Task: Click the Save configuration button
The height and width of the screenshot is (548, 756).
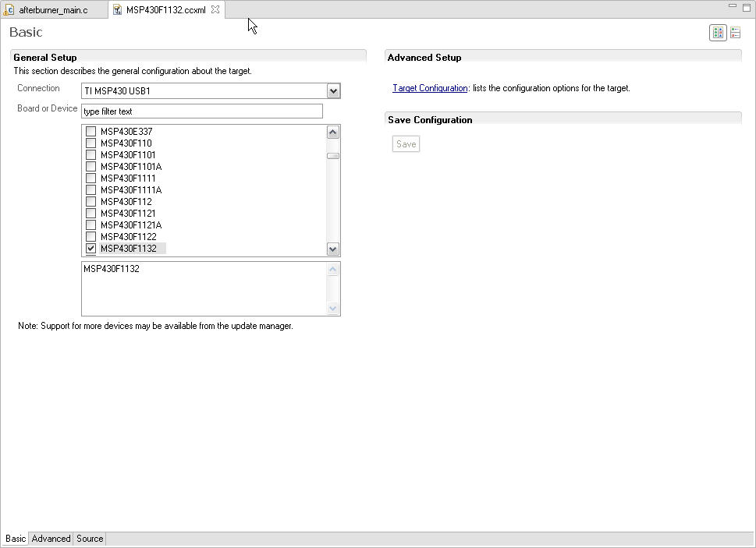Action: pyautogui.click(x=406, y=144)
